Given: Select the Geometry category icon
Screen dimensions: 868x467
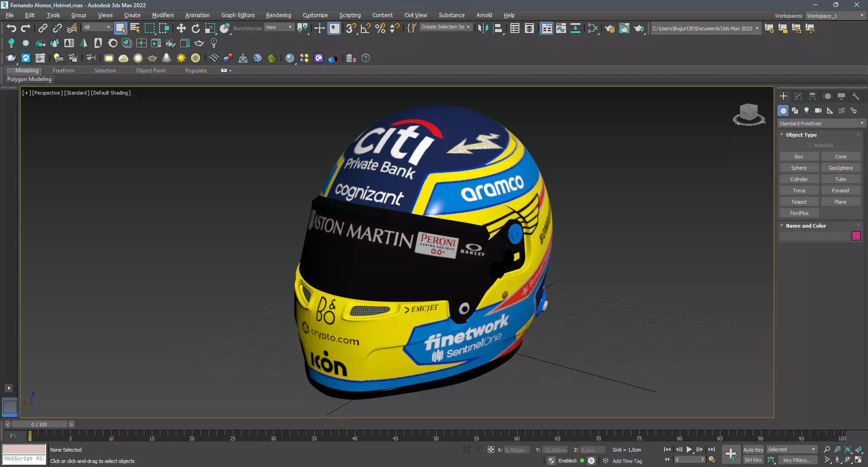Looking at the screenshot, I should pyautogui.click(x=783, y=110).
